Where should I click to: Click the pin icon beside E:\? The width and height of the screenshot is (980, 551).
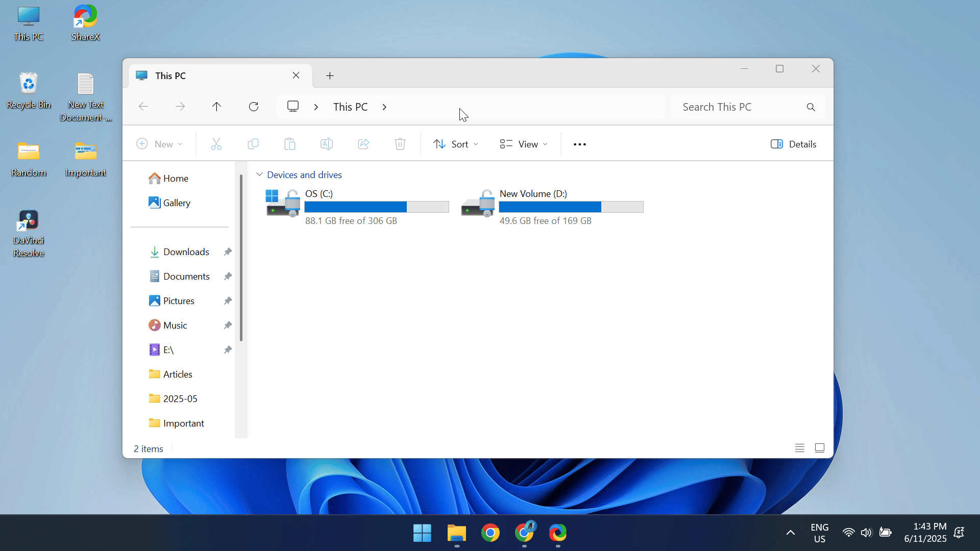tap(228, 350)
